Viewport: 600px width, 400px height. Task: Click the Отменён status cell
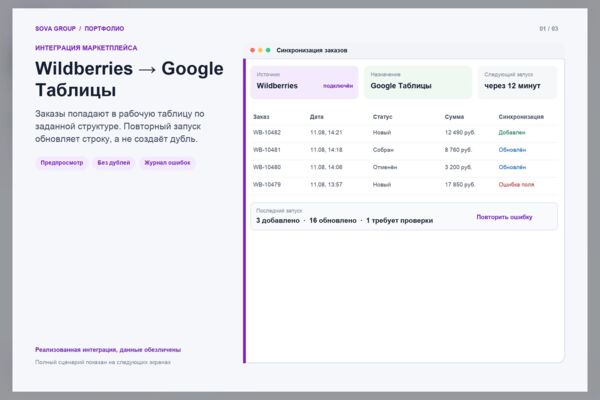(385, 167)
